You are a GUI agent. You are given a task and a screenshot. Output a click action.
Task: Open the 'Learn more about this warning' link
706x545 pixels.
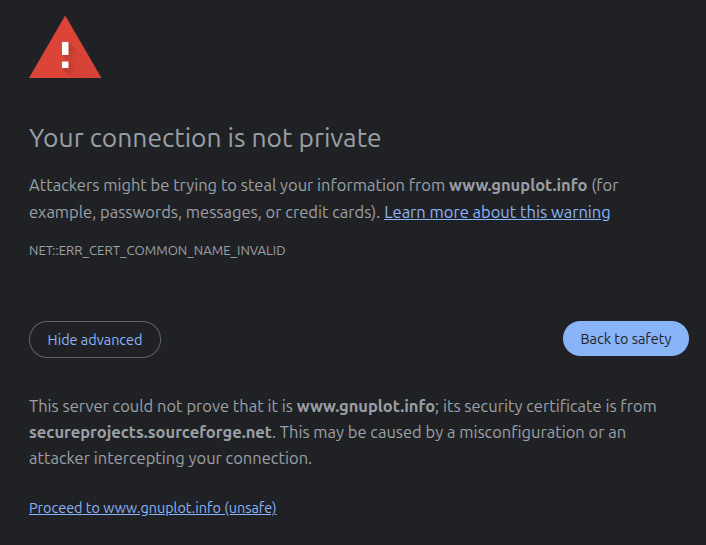coord(497,212)
